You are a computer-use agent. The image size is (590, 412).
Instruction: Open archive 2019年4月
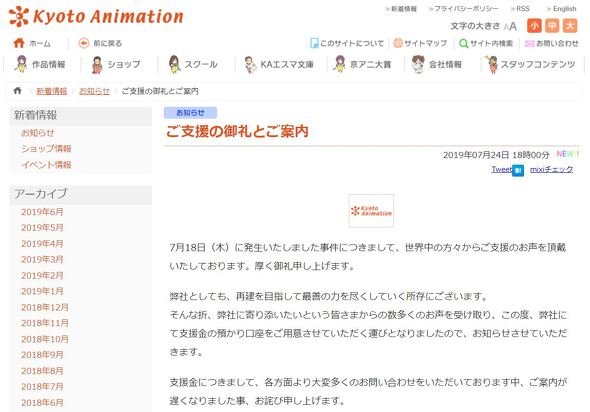(x=42, y=244)
